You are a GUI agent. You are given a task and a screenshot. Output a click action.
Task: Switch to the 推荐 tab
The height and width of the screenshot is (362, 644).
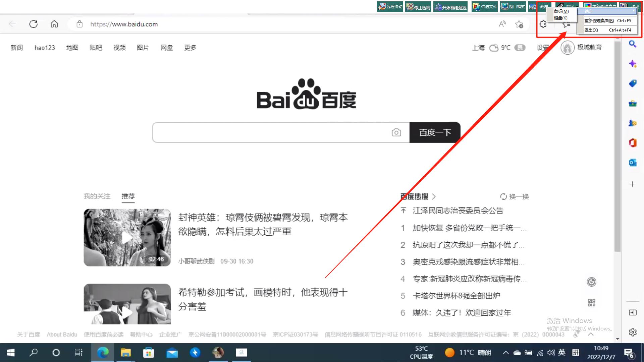[128, 196]
